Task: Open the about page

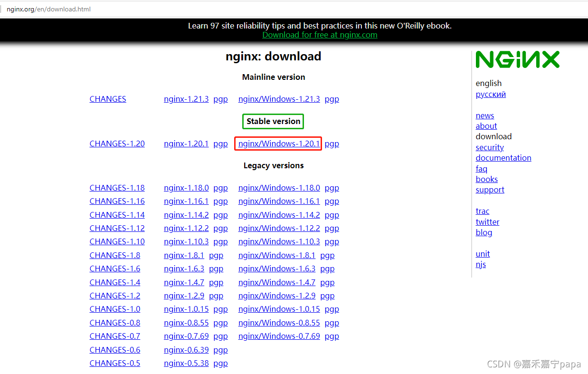Action: (x=486, y=126)
